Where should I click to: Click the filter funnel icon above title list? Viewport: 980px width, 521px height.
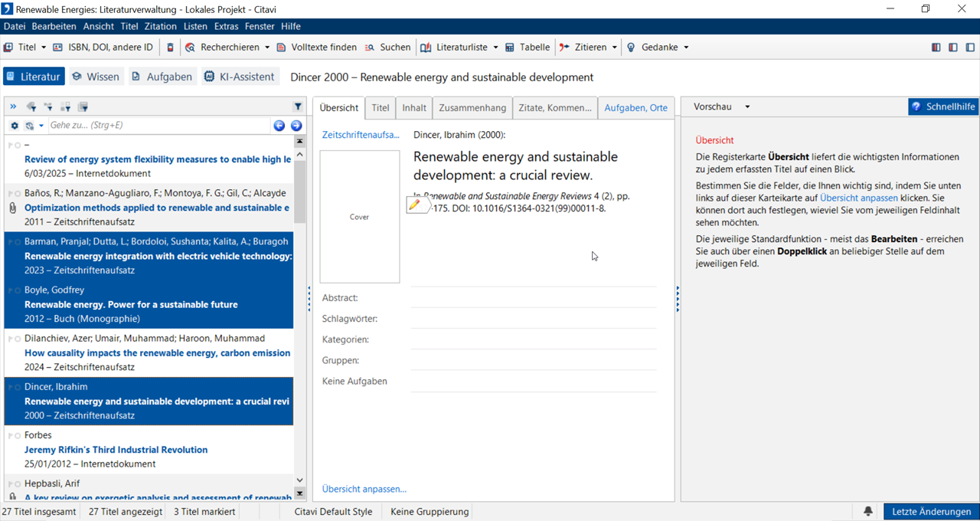click(x=298, y=107)
